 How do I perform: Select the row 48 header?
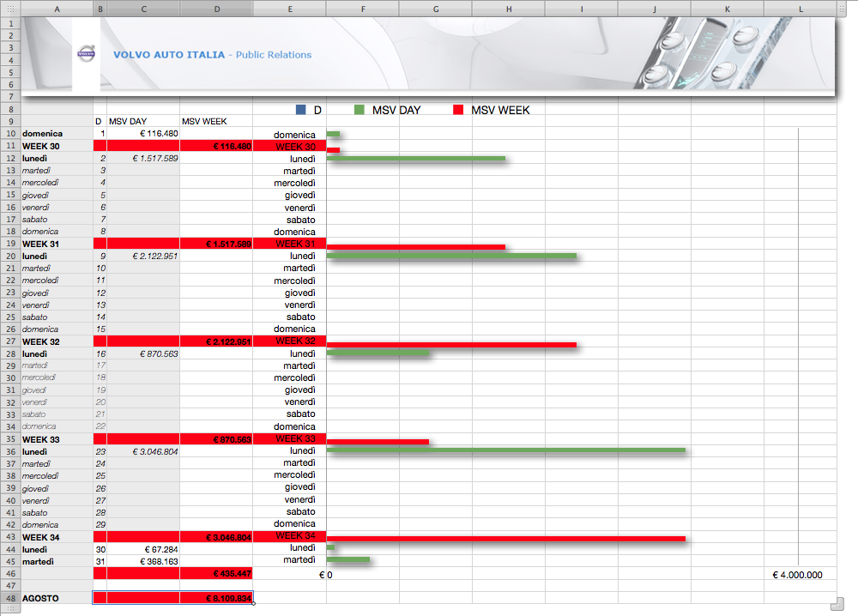pyautogui.click(x=10, y=598)
